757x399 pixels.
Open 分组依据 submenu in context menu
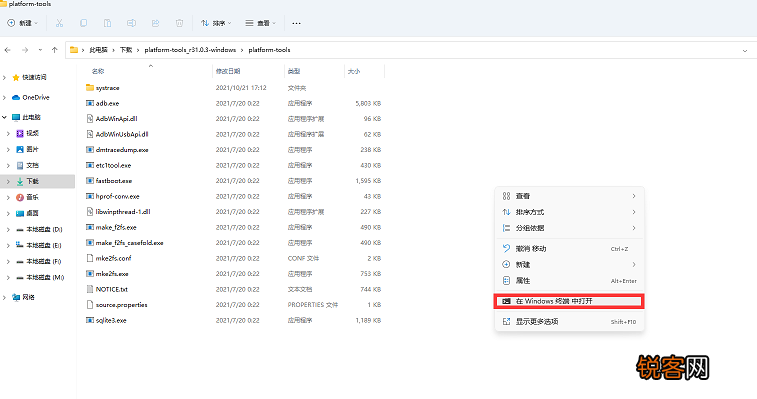point(570,228)
